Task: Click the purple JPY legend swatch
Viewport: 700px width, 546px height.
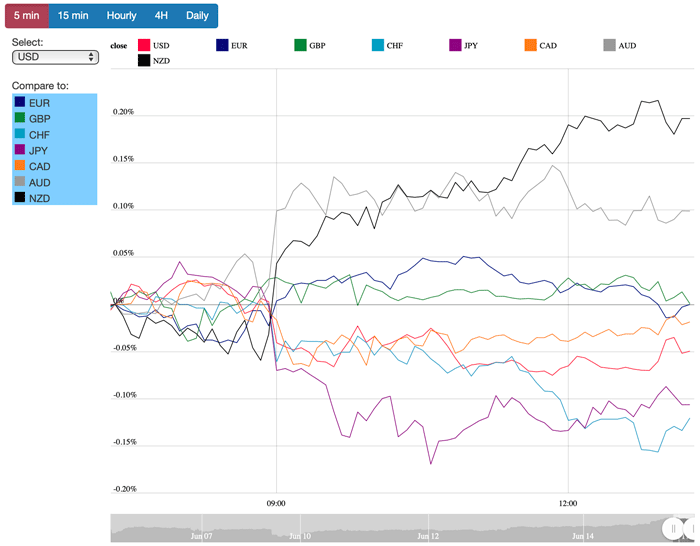Action: (456, 45)
